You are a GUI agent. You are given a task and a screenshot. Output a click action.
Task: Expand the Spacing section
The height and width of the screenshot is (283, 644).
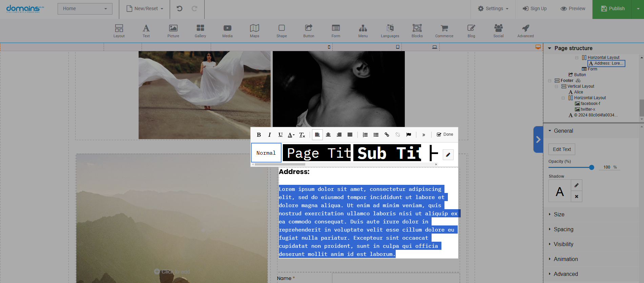click(x=563, y=229)
